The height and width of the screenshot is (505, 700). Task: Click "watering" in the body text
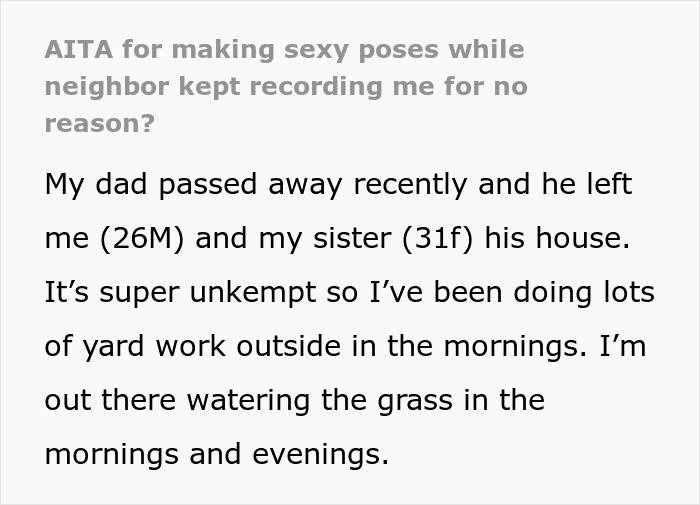pyautogui.click(x=248, y=401)
